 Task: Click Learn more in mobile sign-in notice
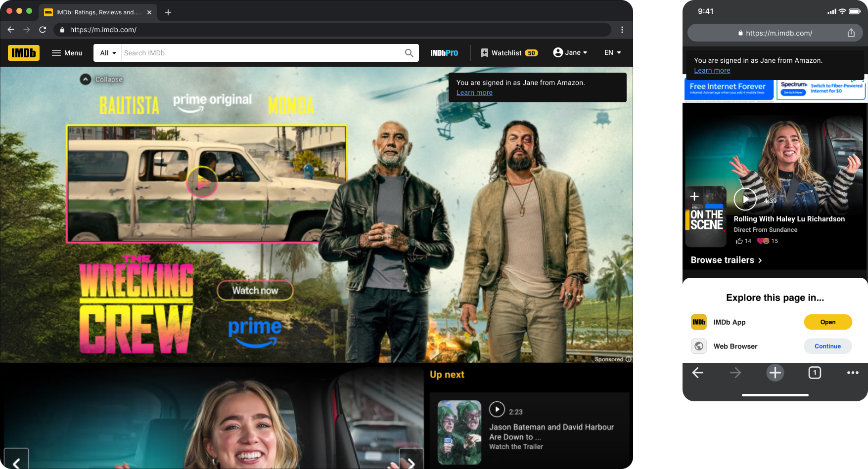click(x=712, y=70)
